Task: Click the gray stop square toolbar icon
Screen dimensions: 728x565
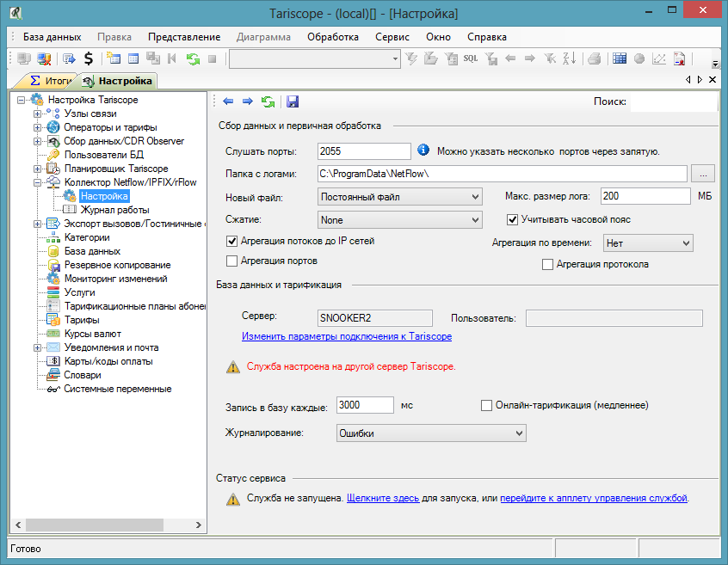Action: click(x=213, y=59)
